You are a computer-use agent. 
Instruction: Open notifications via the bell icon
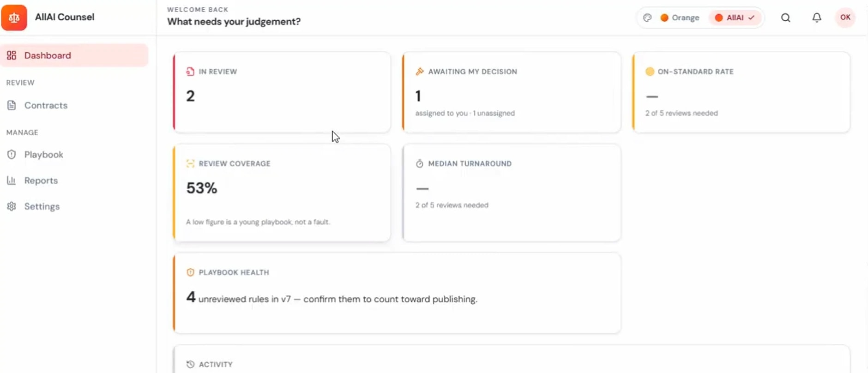[817, 18]
